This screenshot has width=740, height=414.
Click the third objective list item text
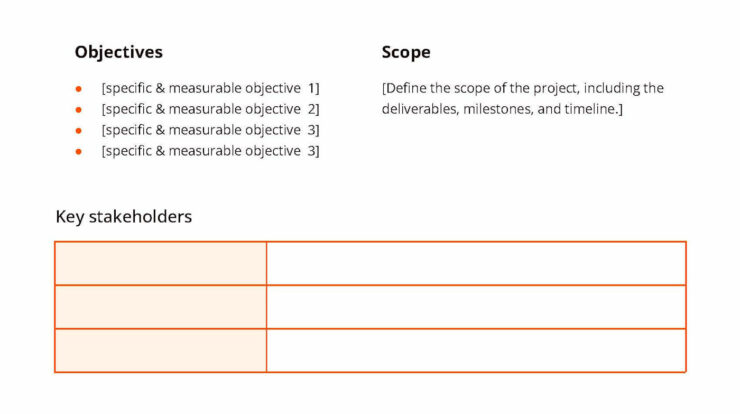pos(210,130)
